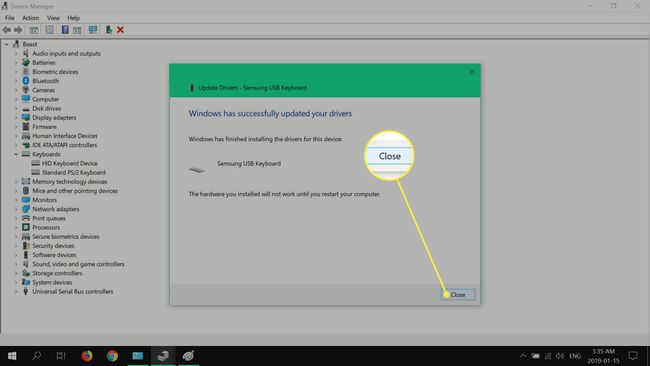Select HID Keyboard Device
This screenshot has width=650, height=366.
[70, 163]
